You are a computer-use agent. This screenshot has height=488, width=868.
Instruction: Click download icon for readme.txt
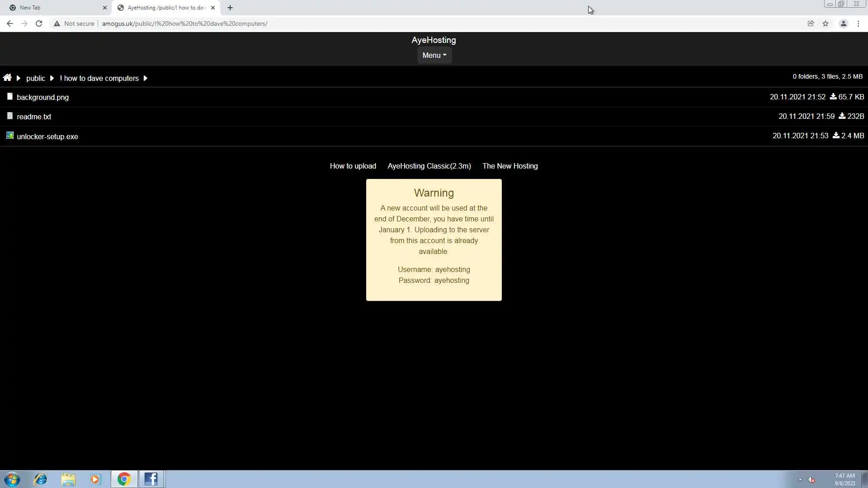842,116
